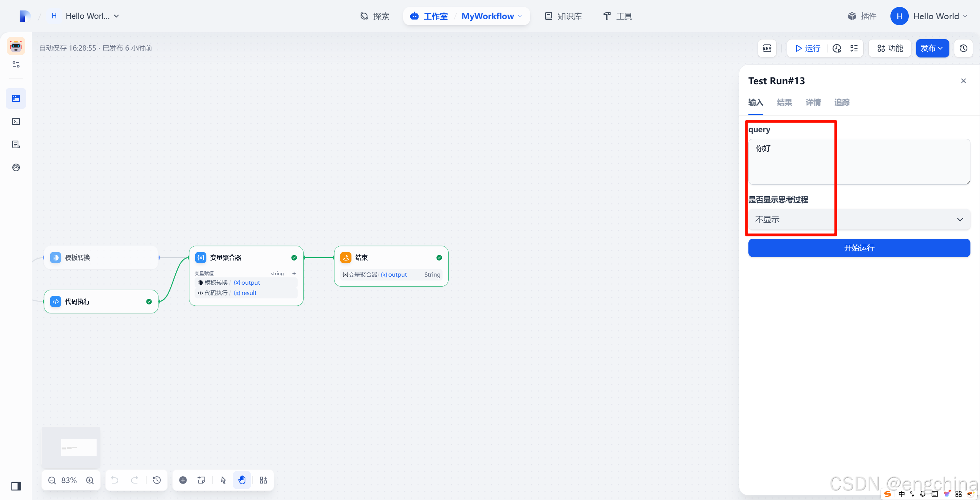Open the ENV environment variables icon

767,48
